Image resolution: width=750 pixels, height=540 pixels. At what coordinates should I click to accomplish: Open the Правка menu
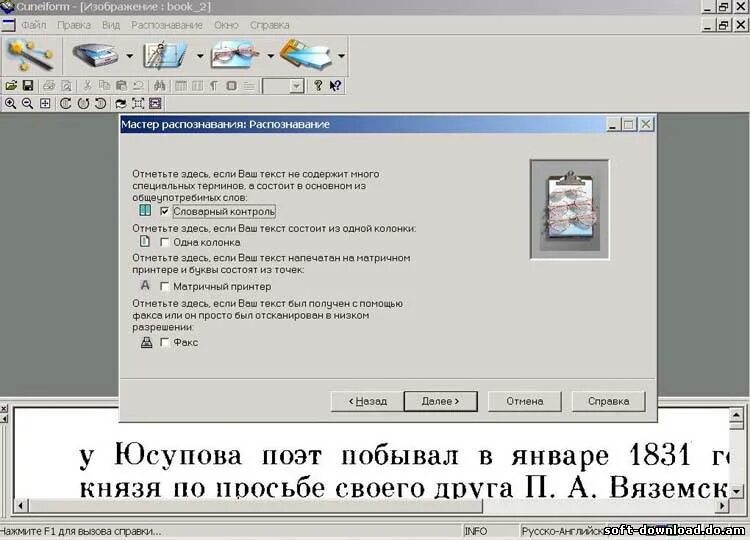(74, 25)
